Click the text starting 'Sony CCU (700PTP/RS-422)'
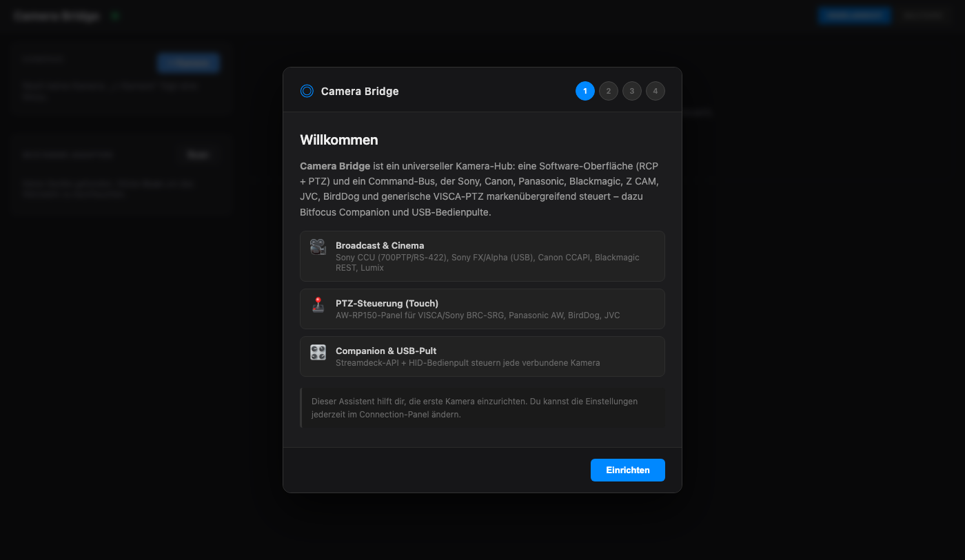Screen dimensions: 965x560 (x=487, y=262)
